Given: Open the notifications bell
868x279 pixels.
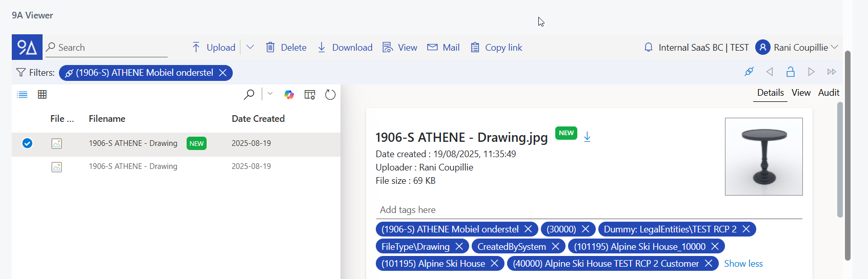Looking at the screenshot, I should click(x=648, y=48).
